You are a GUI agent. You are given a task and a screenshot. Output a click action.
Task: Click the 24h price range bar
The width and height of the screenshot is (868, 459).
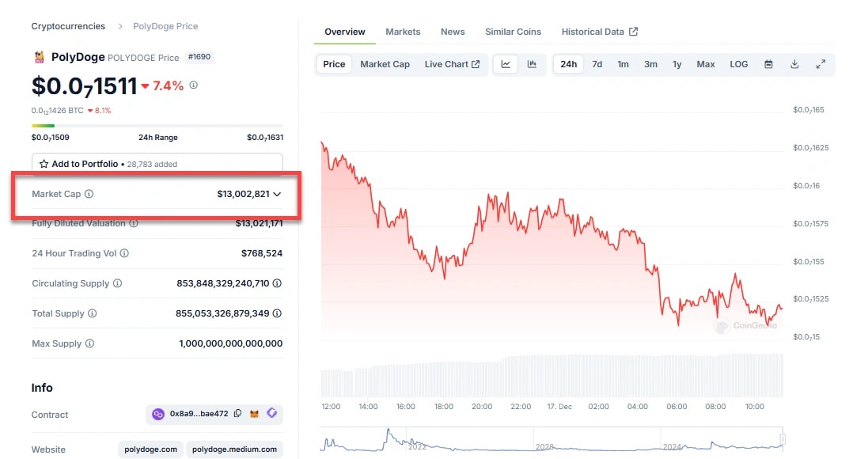click(x=157, y=125)
